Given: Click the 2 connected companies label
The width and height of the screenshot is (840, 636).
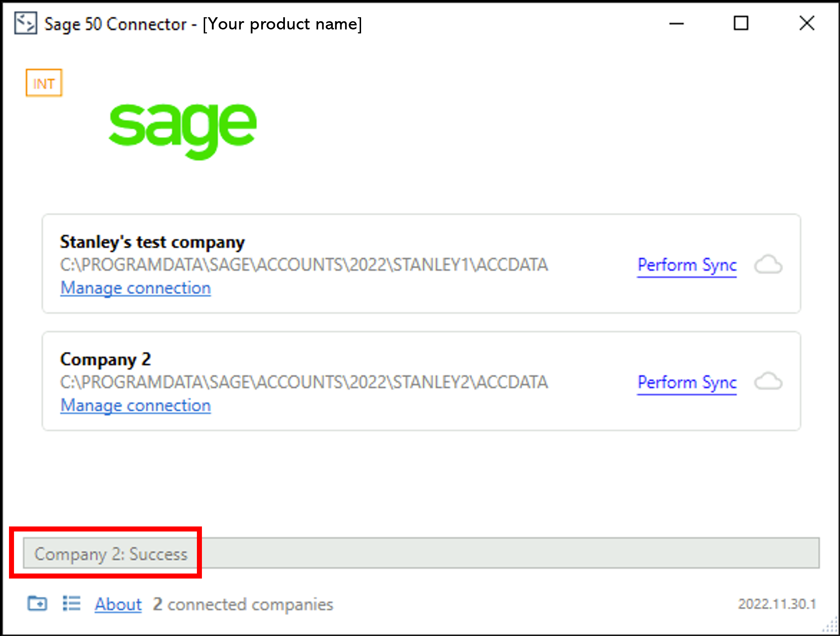Looking at the screenshot, I should point(243,604).
